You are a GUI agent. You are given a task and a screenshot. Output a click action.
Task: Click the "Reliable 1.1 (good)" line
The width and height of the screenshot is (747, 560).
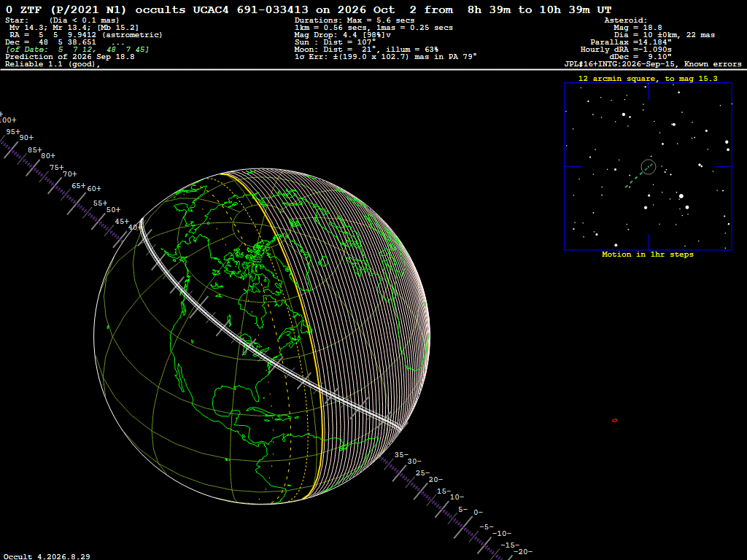click(53, 64)
